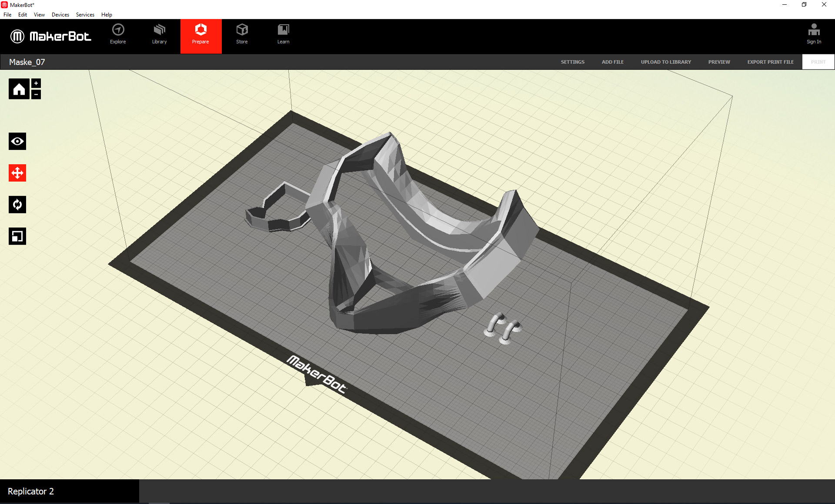Open the Devices menu
This screenshot has width=835, height=504.
click(60, 15)
